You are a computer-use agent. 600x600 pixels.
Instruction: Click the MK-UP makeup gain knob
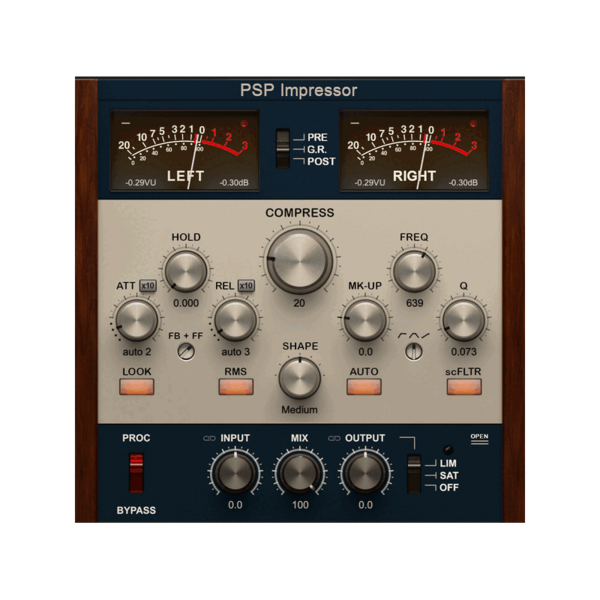click(x=365, y=320)
